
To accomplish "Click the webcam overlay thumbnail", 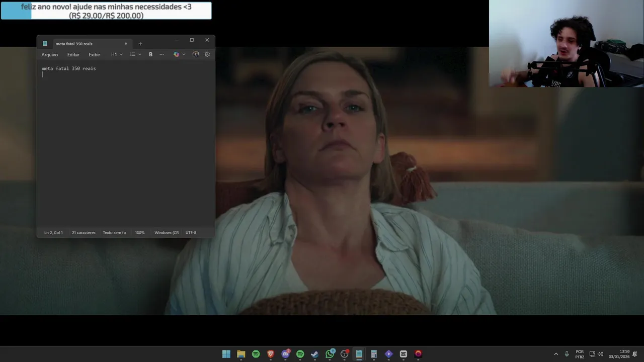I will (567, 44).
